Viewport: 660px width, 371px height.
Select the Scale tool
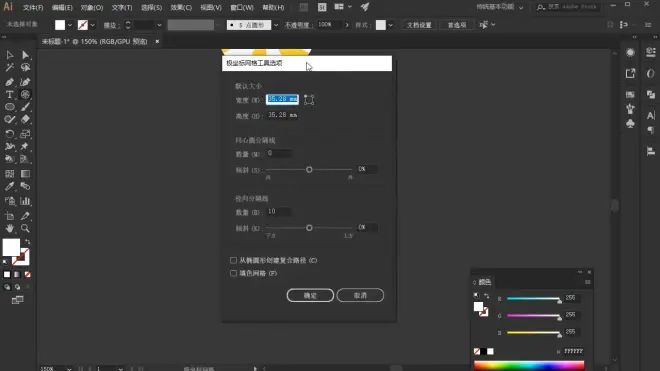click(25, 134)
